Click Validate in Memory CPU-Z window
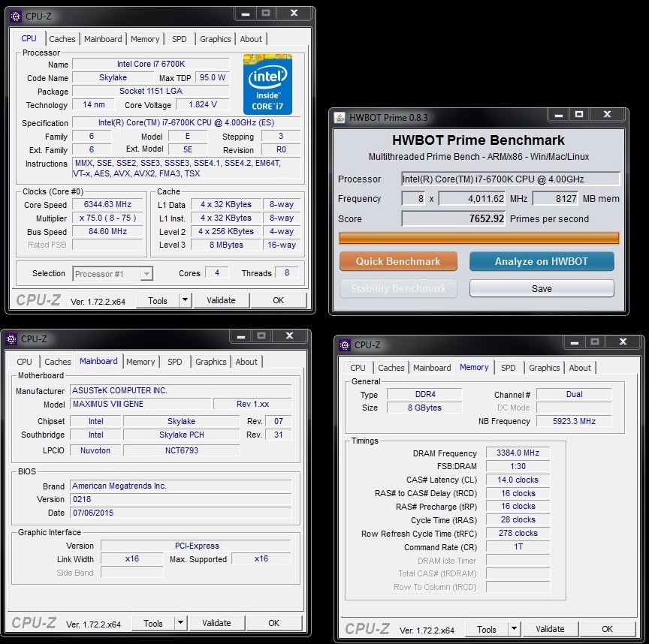 tap(550, 629)
